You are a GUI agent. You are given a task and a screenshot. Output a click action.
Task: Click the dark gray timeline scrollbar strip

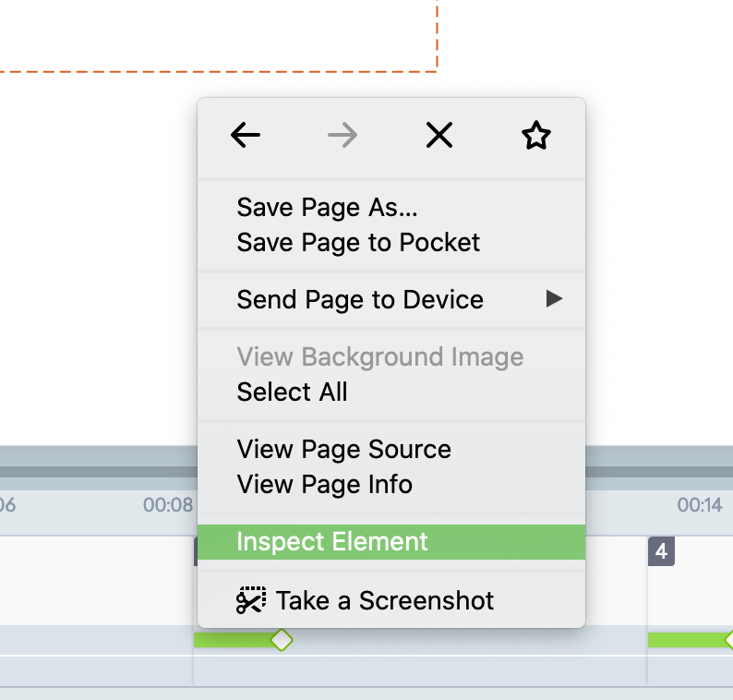(92, 472)
